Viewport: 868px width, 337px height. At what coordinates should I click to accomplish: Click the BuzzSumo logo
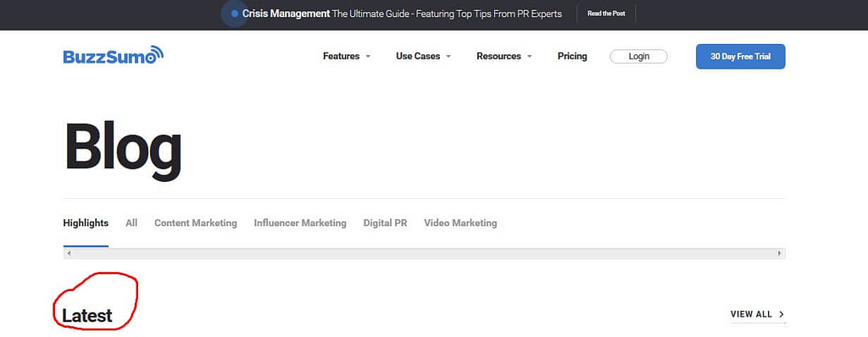[x=114, y=55]
